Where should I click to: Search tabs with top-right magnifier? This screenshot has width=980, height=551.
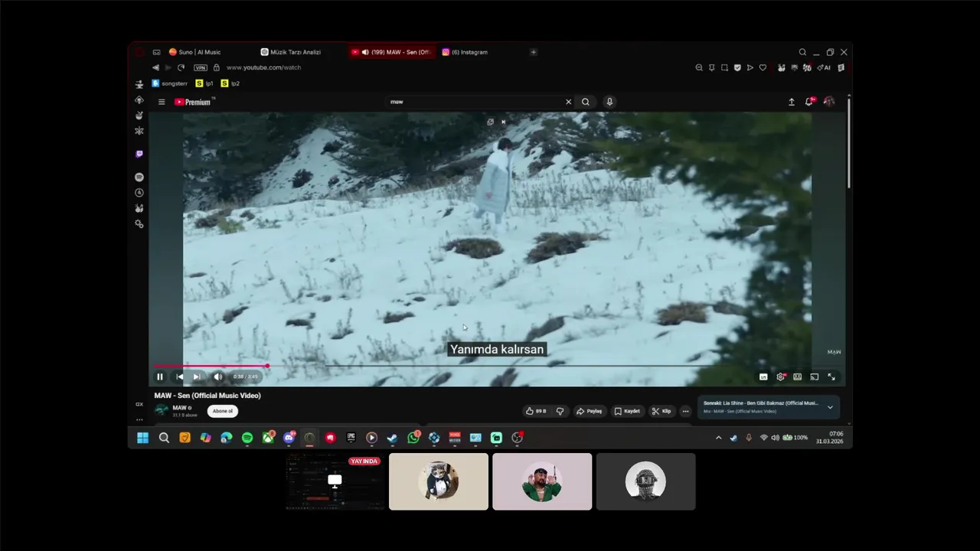coord(802,52)
